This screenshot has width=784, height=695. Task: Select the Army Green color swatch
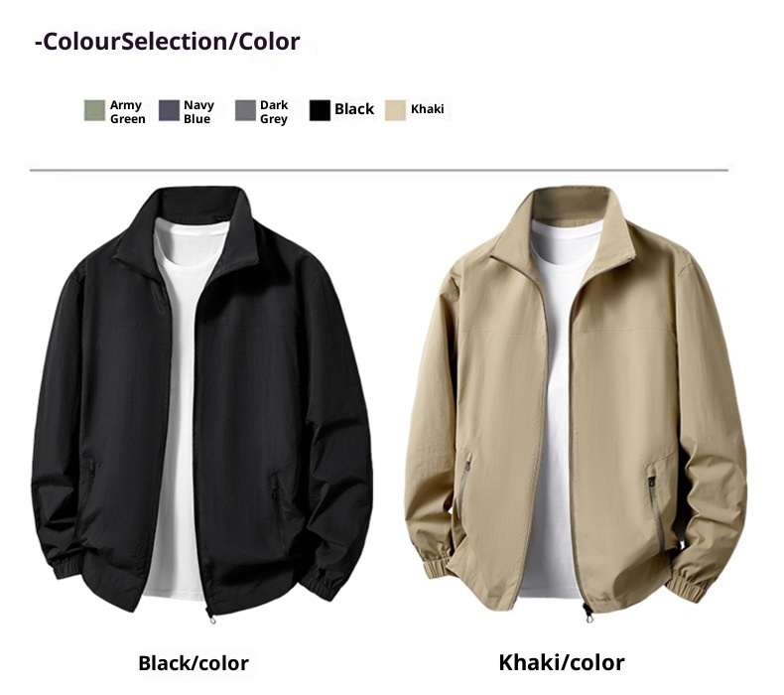point(94,110)
